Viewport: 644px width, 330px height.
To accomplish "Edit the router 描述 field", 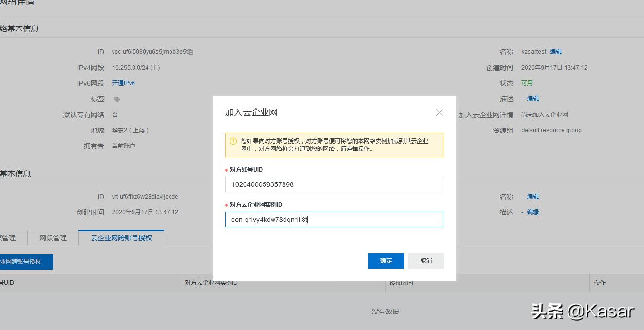I will click(532, 212).
